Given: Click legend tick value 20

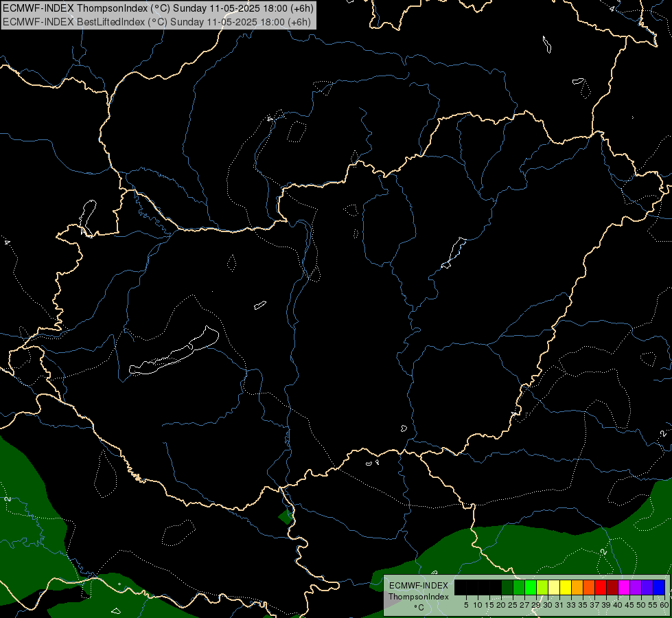Looking at the screenshot, I should click(500, 605).
